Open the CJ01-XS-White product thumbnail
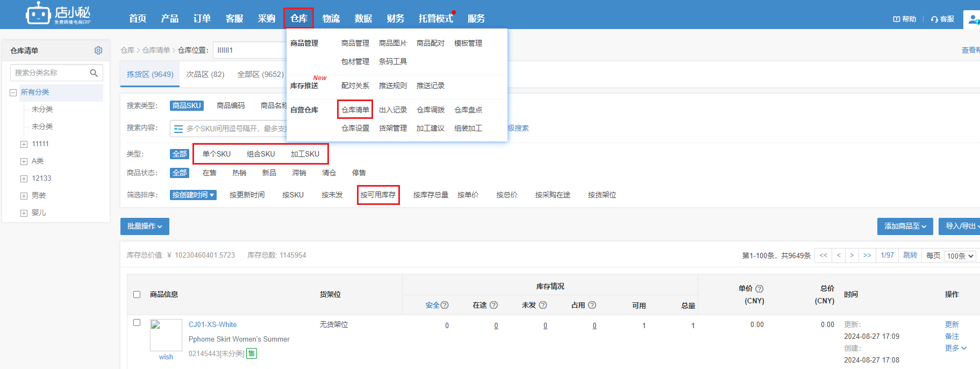The height and width of the screenshot is (369, 980). [166, 335]
